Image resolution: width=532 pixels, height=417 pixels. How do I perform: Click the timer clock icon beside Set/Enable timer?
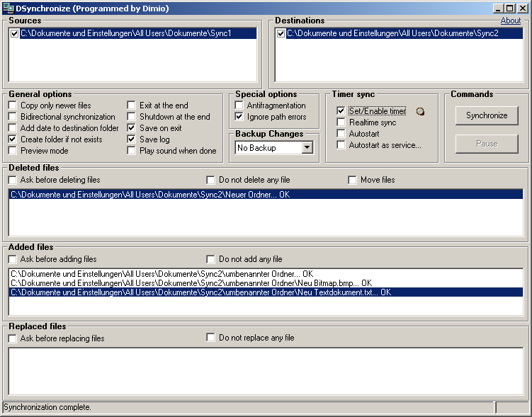click(420, 111)
